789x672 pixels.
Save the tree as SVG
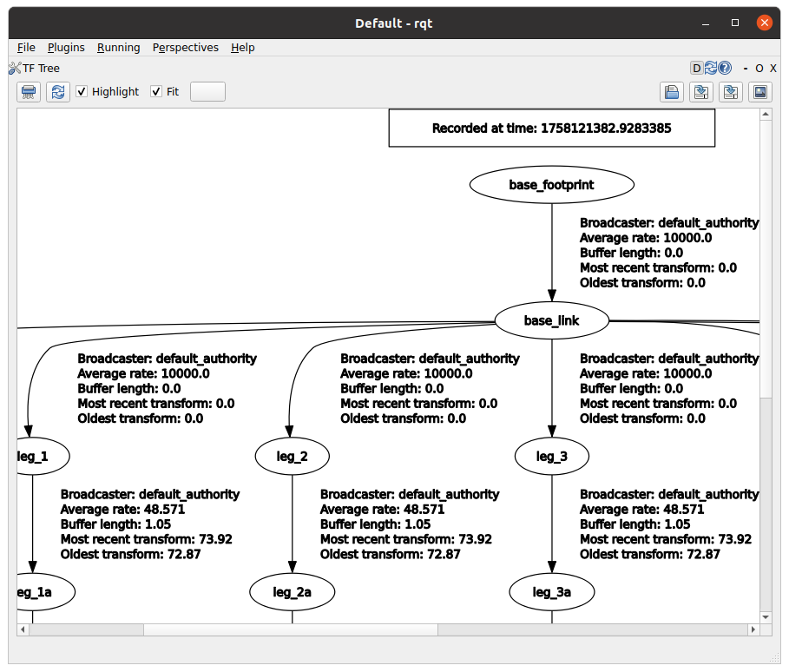[x=731, y=92]
